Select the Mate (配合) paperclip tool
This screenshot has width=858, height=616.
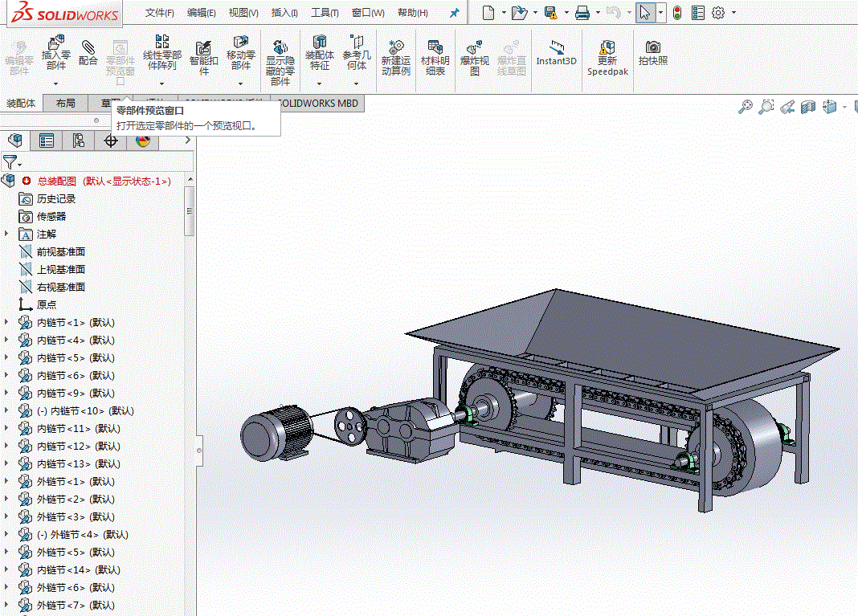click(88, 48)
